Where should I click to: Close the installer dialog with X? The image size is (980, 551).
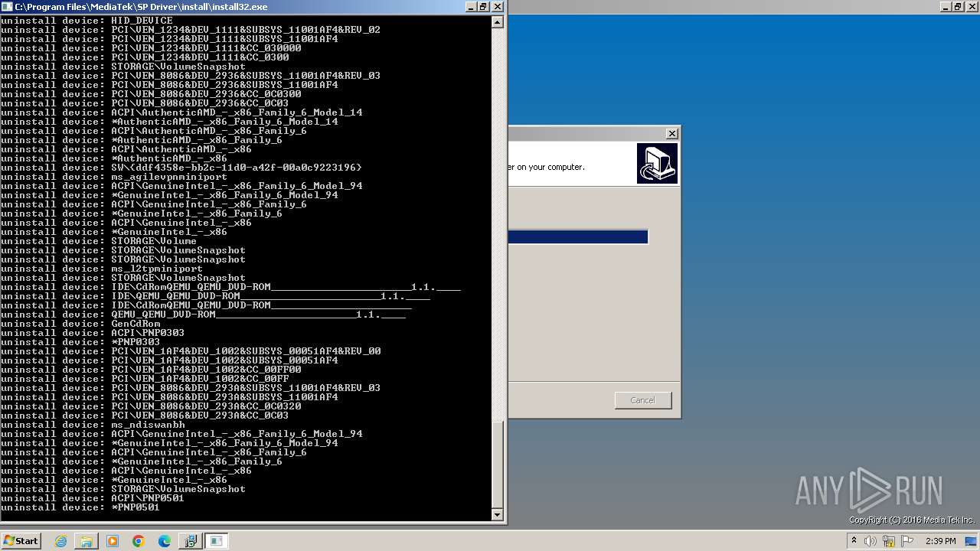click(x=671, y=133)
